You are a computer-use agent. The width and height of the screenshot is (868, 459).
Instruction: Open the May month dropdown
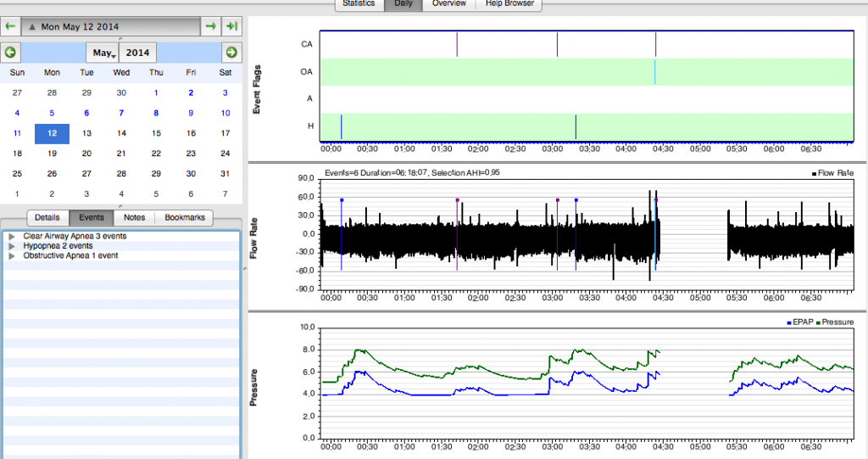point(103,53)
